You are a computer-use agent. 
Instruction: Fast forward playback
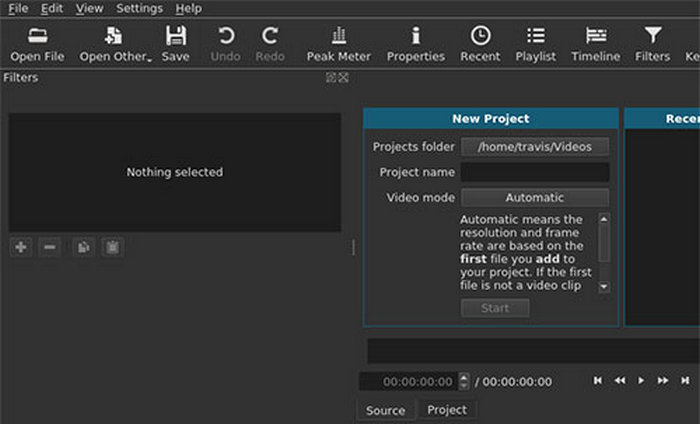point(663,380)
